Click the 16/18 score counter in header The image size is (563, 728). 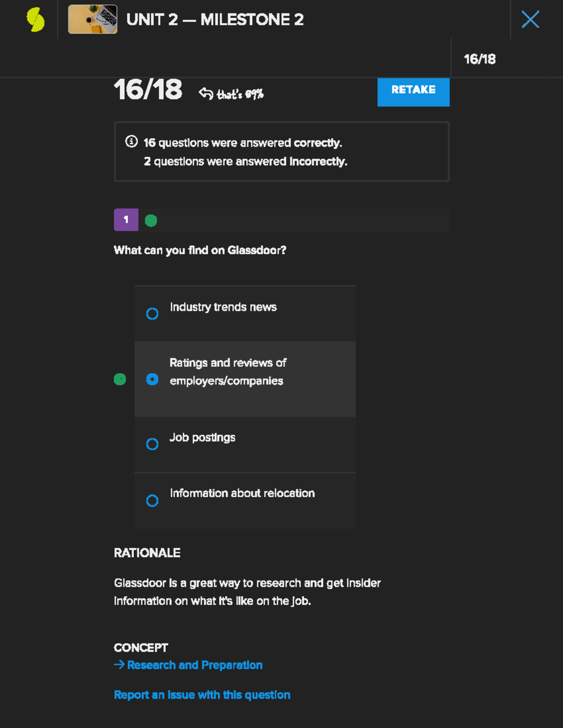tap(479, 59)
